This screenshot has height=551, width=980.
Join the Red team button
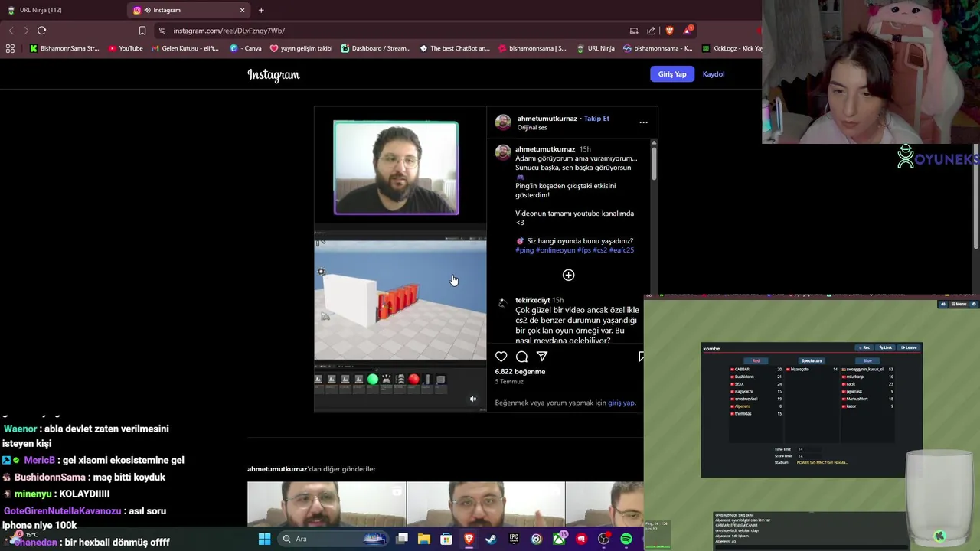pos(756,360)
